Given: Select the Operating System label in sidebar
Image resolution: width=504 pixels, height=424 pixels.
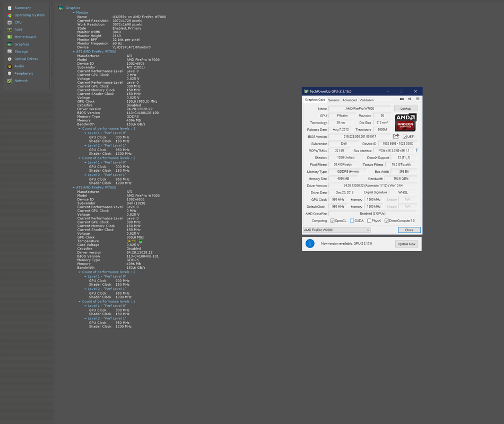Looking at the screenshot, I should 30,15.
